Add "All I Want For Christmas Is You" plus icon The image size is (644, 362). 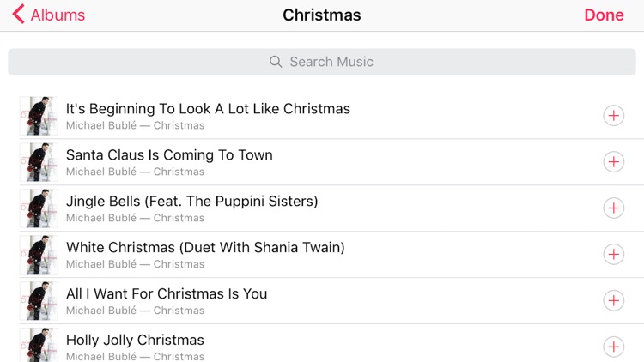point(614,300)
